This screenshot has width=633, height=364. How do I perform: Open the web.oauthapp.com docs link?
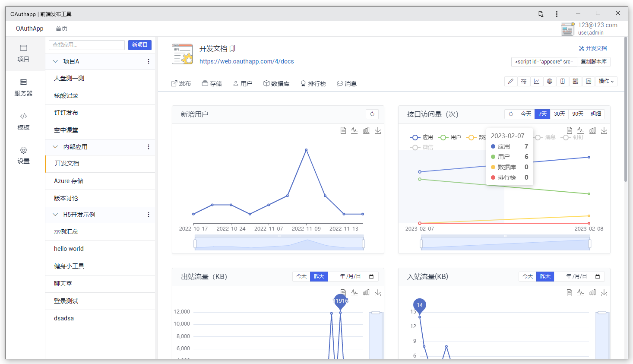coord(247,61)
